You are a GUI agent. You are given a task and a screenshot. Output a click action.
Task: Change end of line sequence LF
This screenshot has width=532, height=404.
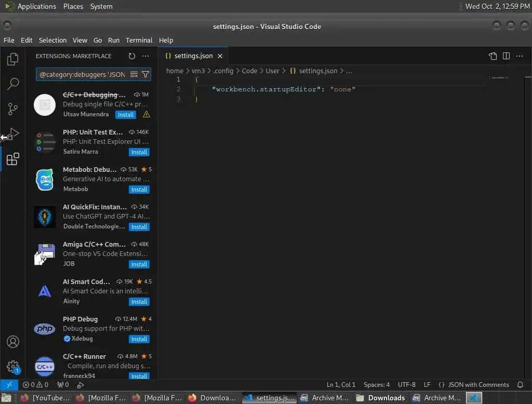tap(427, 385)
